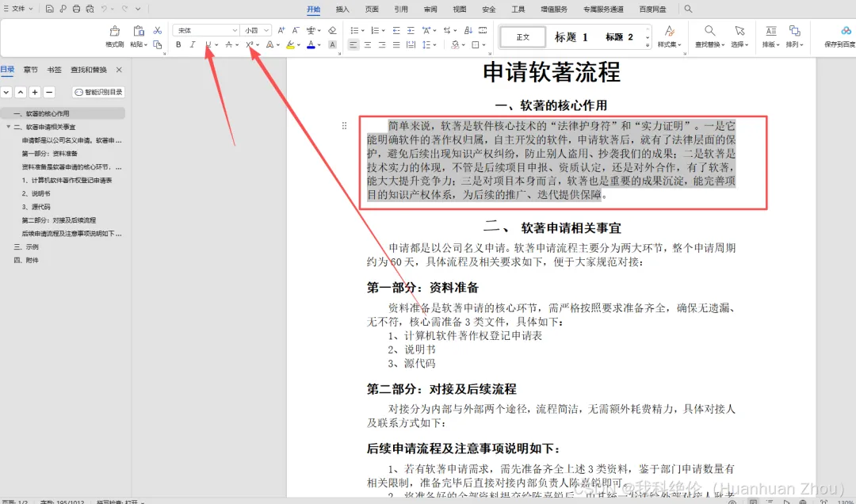Open the 章节 navigation tab
This screenshot has height=504, width=856.
coord(31,70)
